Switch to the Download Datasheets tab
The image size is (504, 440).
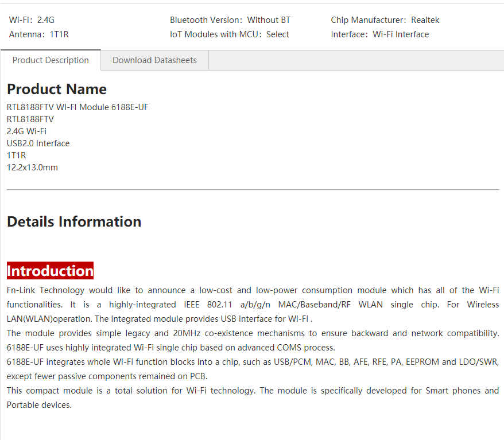pyautogui.click(x=154, y=60)
